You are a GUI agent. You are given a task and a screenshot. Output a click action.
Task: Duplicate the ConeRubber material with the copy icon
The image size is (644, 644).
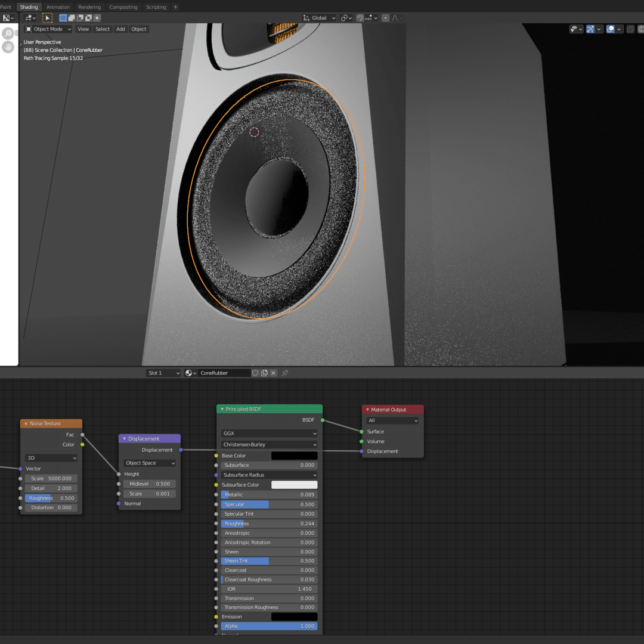[x=264, y=373]
